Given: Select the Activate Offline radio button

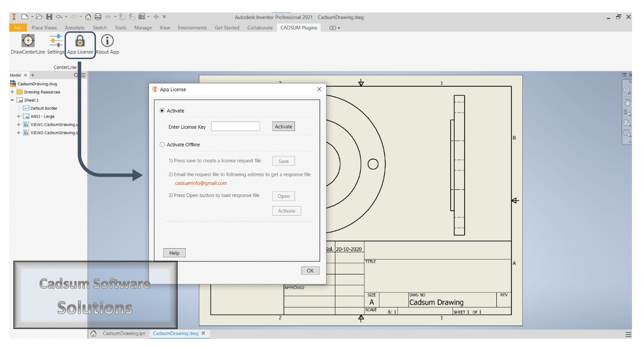Looking at the screenshot, I should point(162,144).
